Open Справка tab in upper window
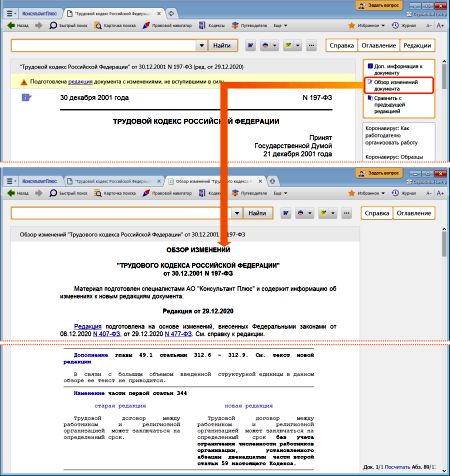 pyautogui.click(x=342, y=45)
